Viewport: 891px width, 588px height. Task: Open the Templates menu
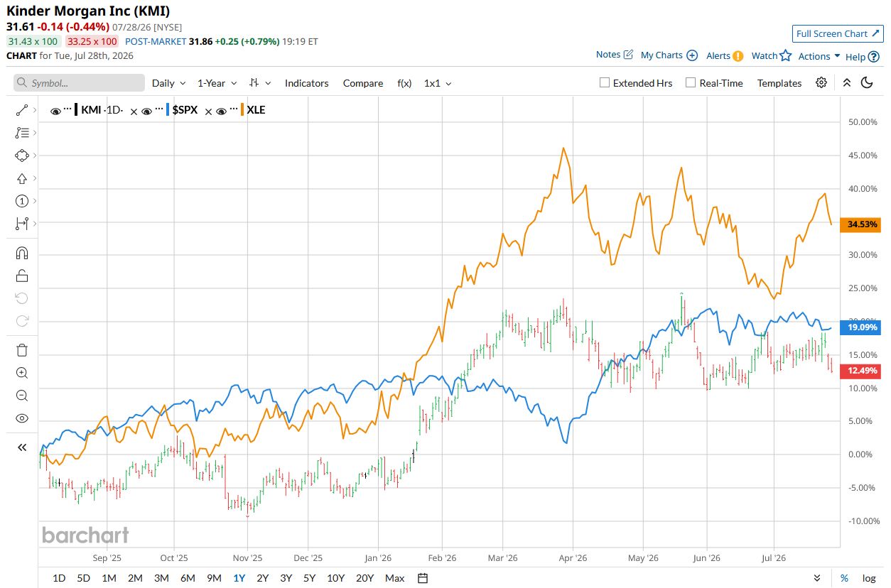[779, 83]
